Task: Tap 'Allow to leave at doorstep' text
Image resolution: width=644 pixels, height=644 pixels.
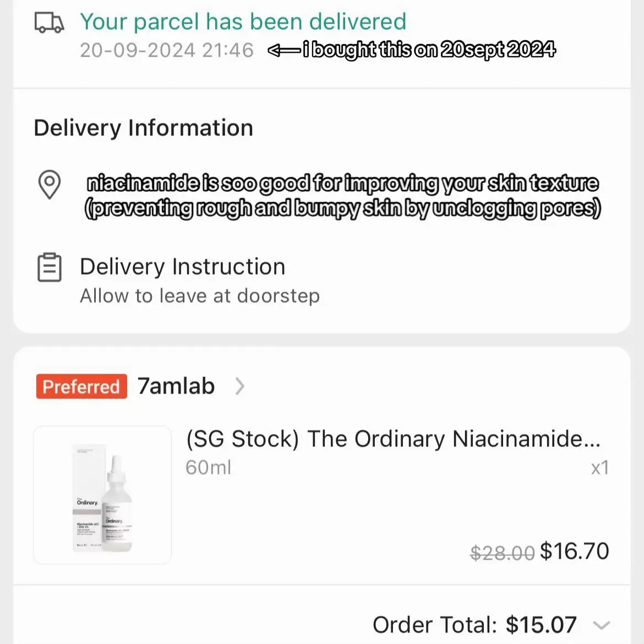Action: (200, 296)
